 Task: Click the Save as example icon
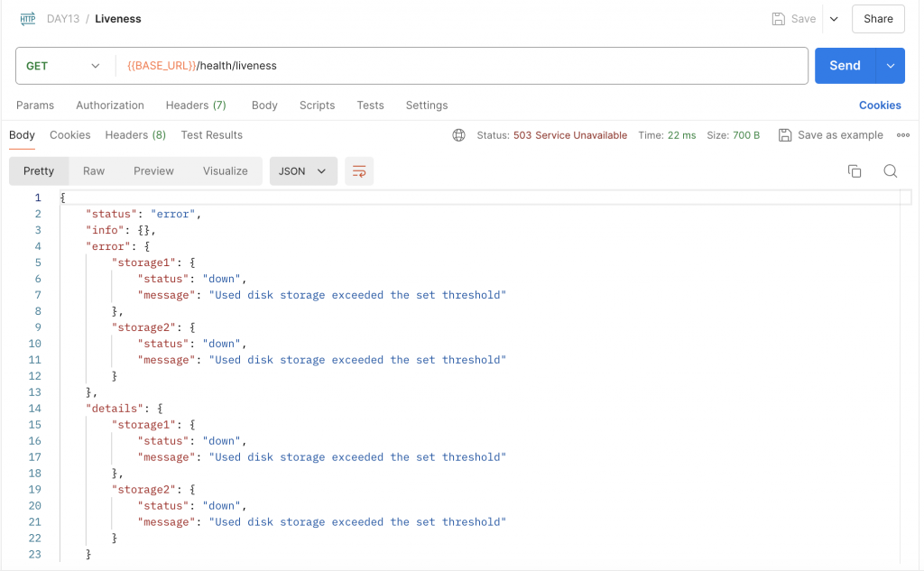[x=785, y=135]
